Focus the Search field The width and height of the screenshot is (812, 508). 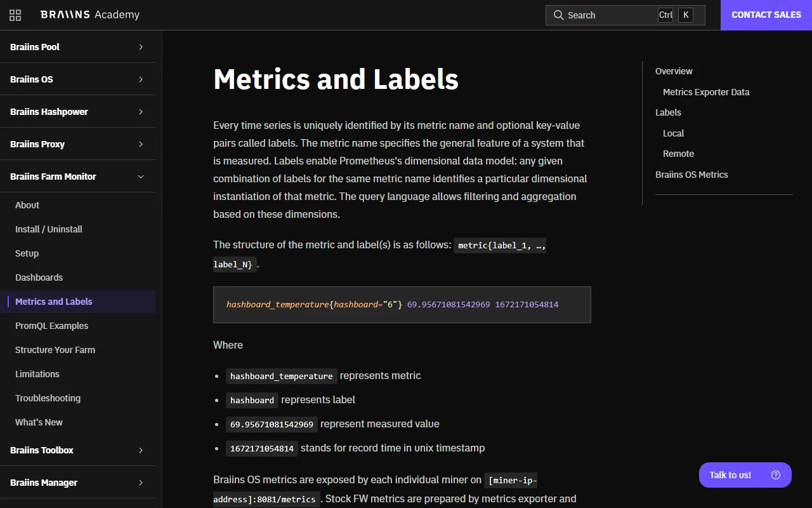(625, 15)
